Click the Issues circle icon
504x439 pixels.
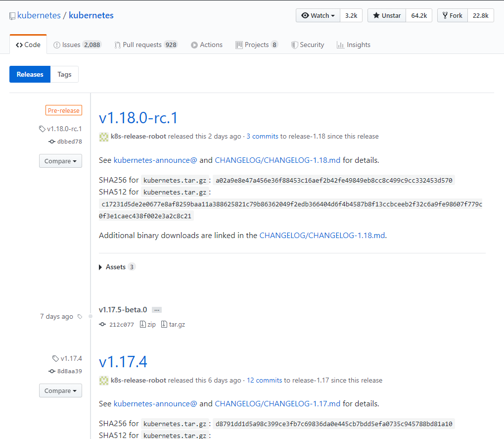click(56, 45)
